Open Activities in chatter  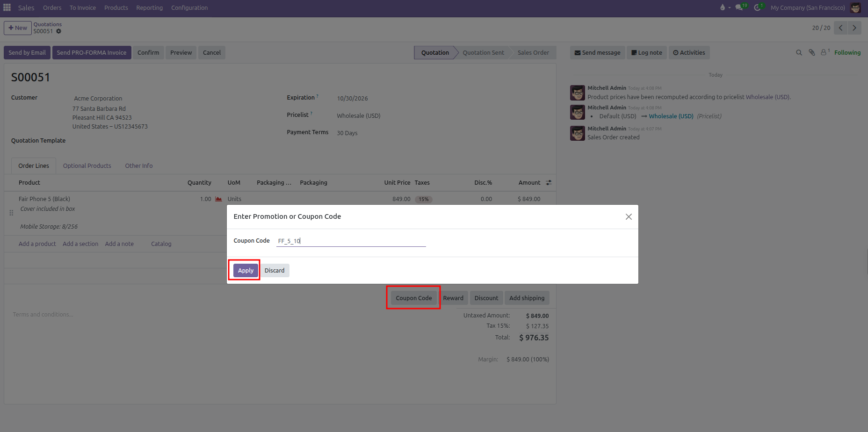[689, 53]
